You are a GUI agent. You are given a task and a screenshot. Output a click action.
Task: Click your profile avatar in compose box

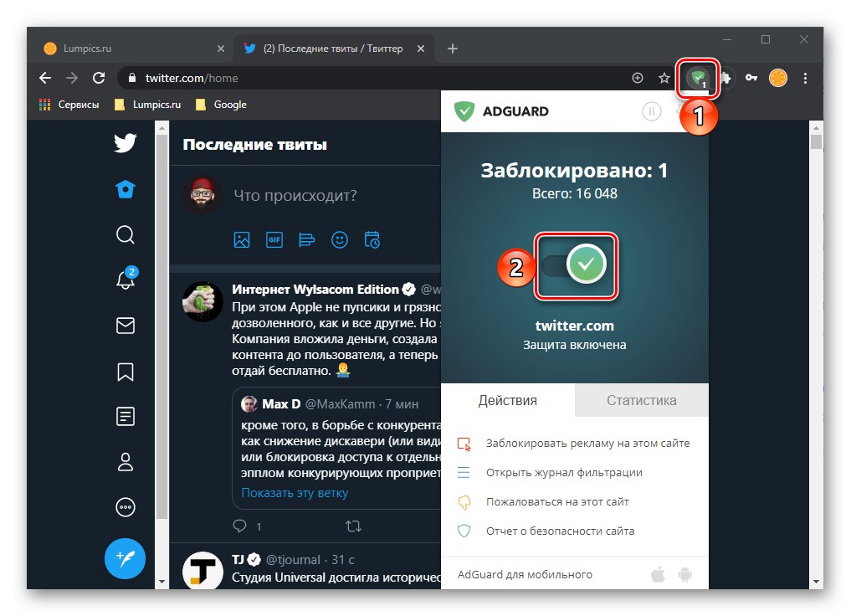(x=202, y=195)
